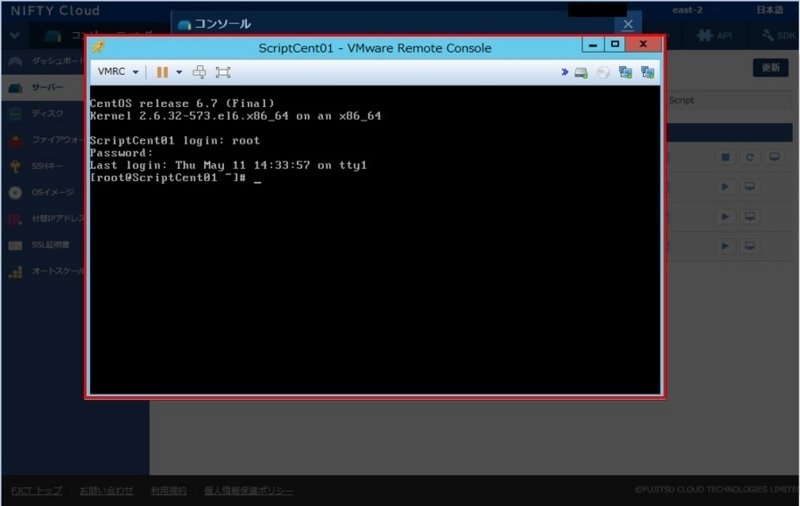Screen dimensions: 800x506
Task: Open the 日本語 language selector
Action: coord(769,10)
